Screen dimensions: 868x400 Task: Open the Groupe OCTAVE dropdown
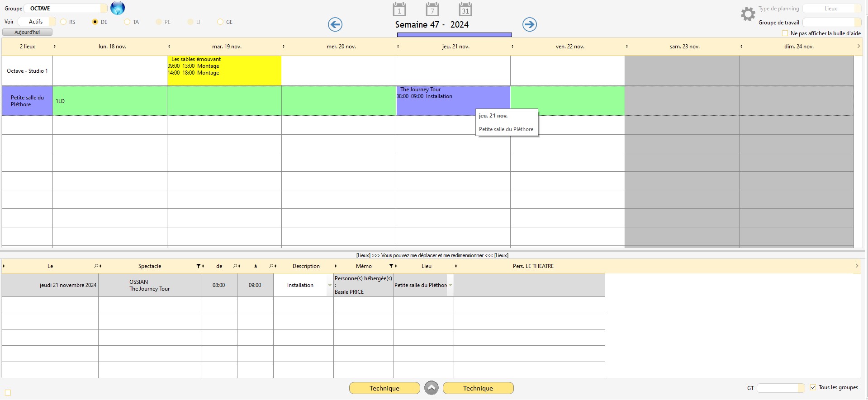[104, 9]
